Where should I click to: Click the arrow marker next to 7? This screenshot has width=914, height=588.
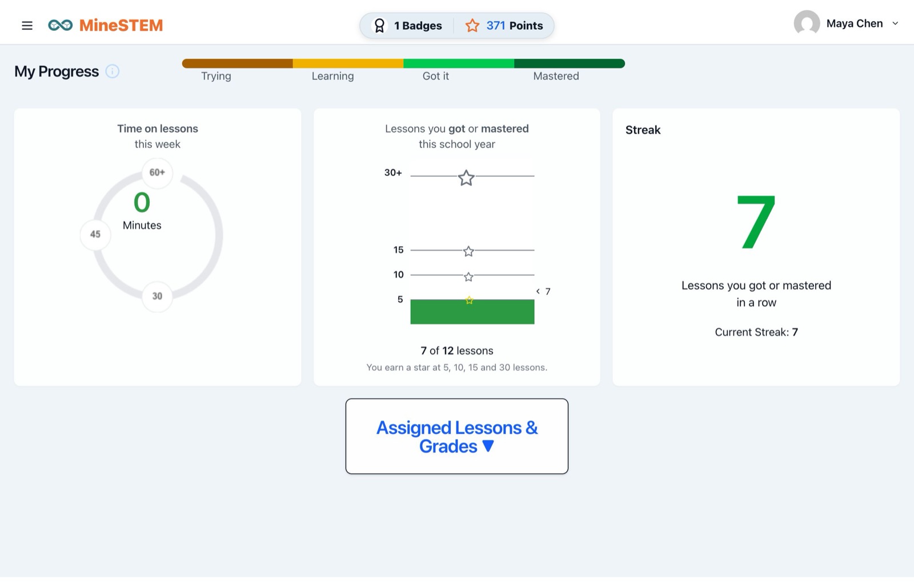538,291
